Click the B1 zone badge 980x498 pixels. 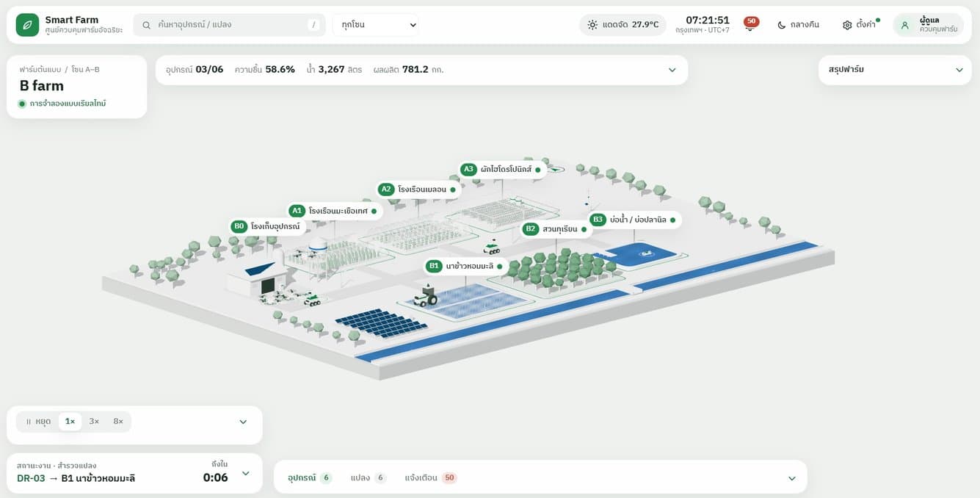tap(434, 266)
